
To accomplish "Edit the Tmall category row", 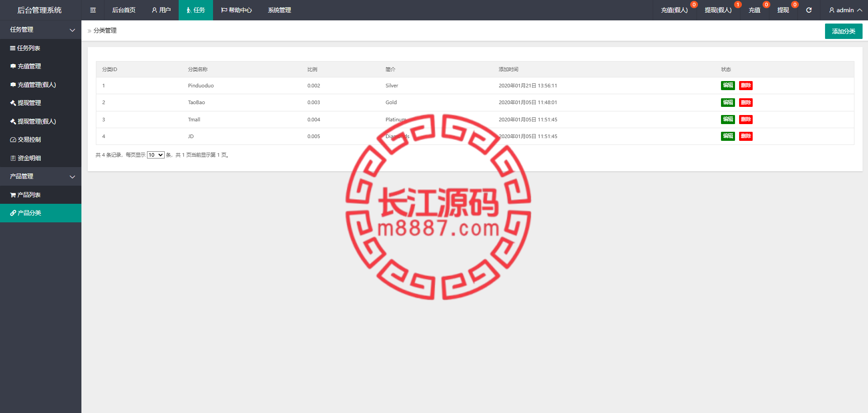I will point(728,119).
